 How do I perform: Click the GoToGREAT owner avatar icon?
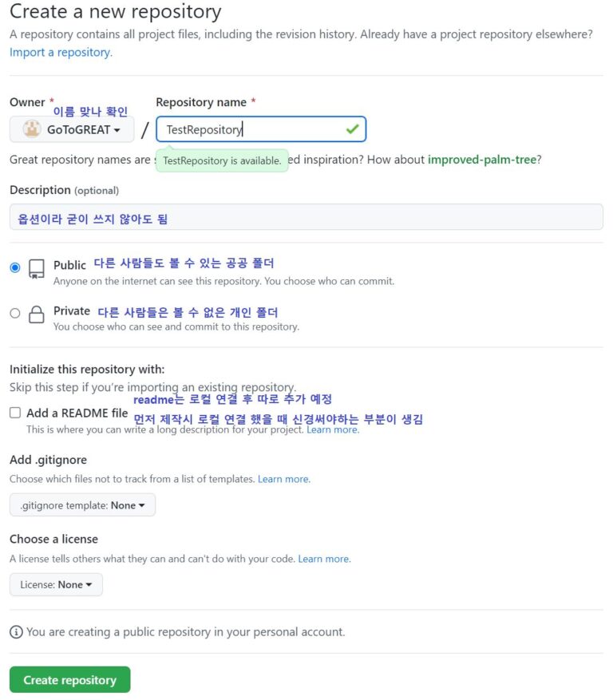coord(32,129)
